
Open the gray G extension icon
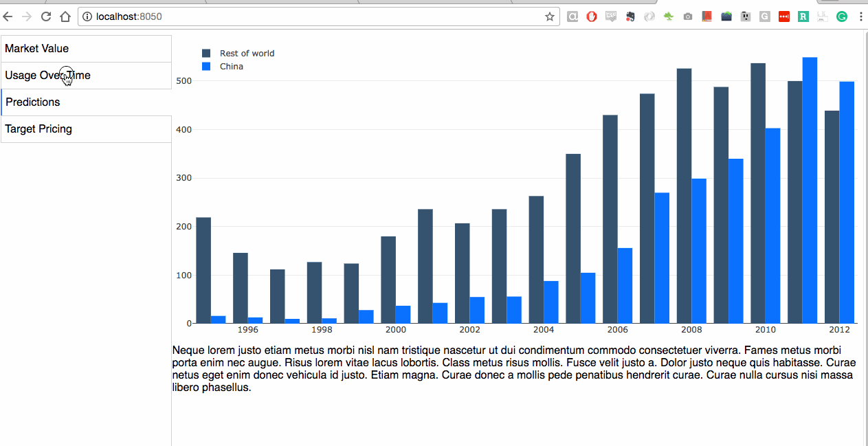pos(765,16)
